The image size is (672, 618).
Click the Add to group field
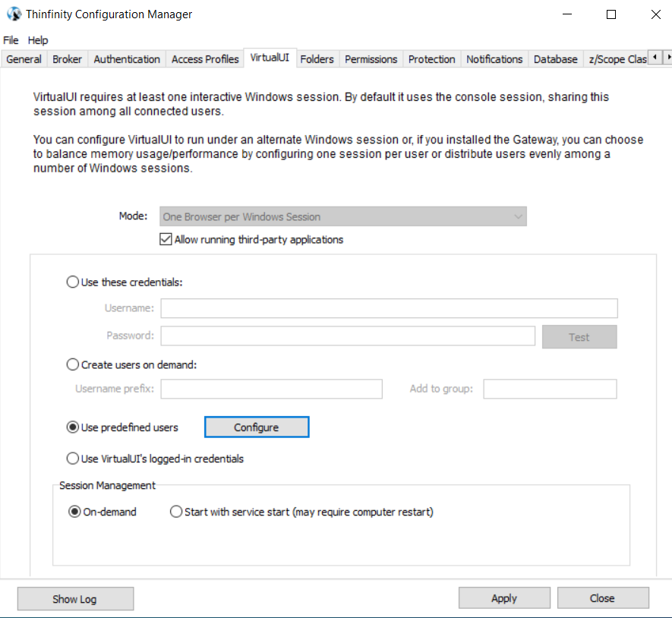[x=550, y=389]
